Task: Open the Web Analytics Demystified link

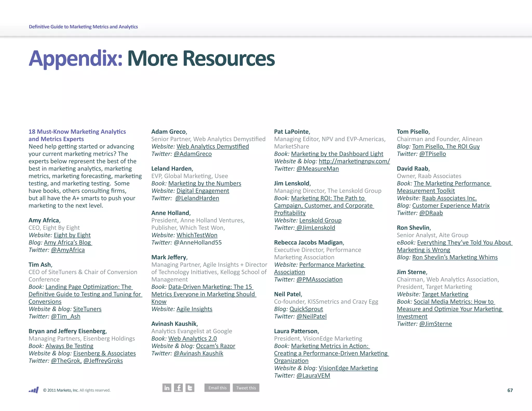Action: pos(213,147)
